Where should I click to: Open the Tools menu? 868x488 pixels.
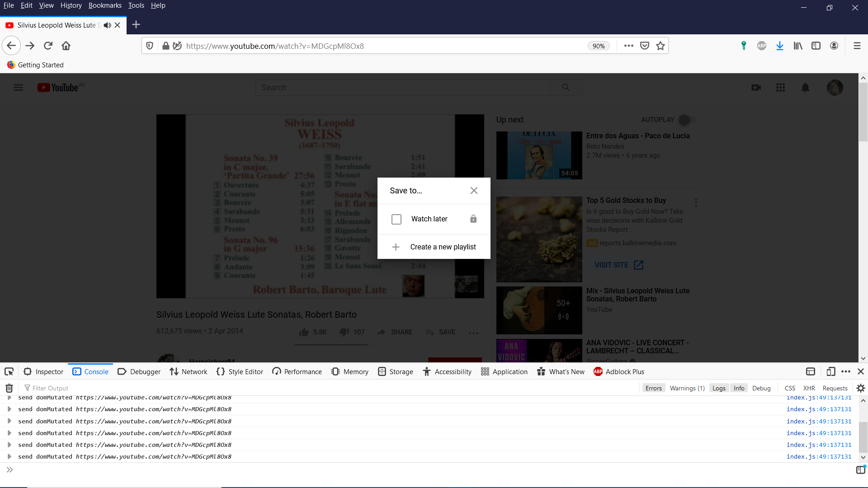tap(136, 5)
